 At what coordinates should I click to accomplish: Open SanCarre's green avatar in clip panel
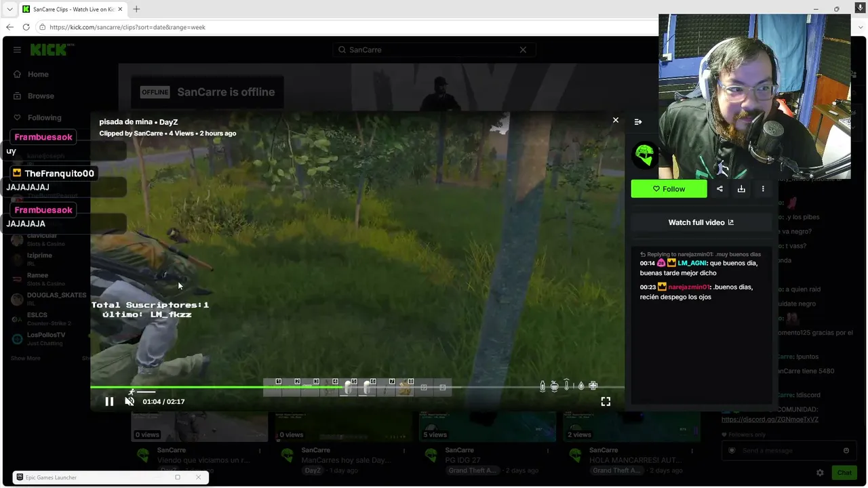click(645, 155)
